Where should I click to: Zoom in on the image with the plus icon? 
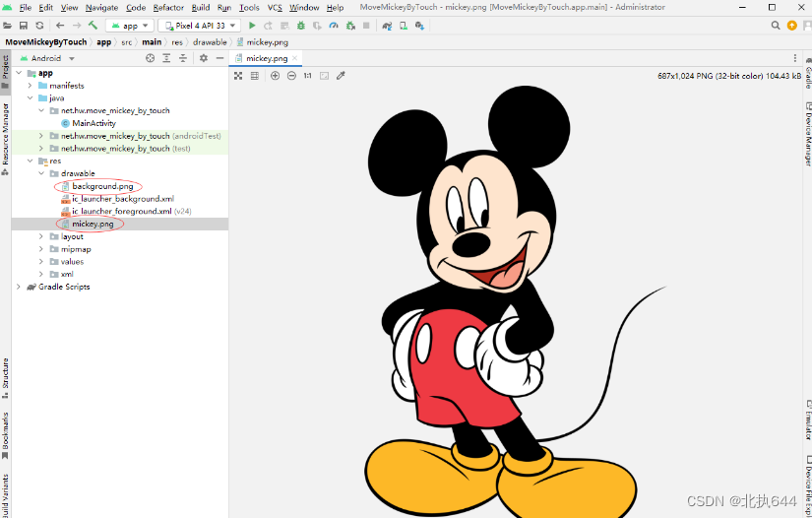pos(275,76)
